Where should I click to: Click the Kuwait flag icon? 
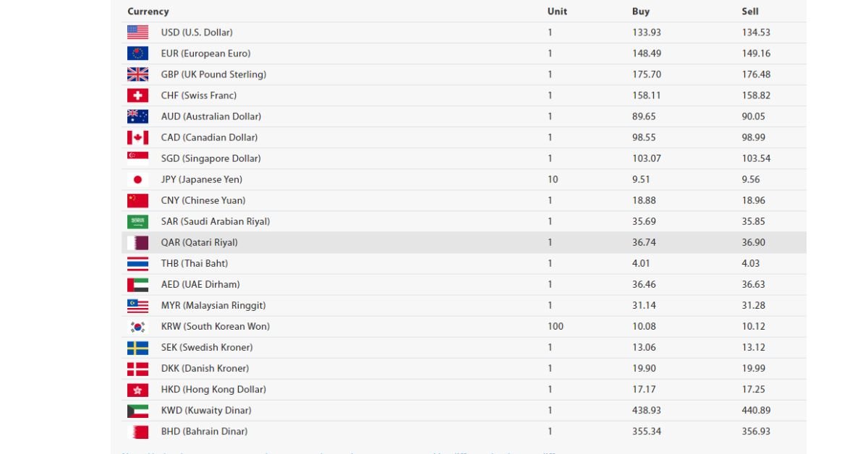click(137, 411)
